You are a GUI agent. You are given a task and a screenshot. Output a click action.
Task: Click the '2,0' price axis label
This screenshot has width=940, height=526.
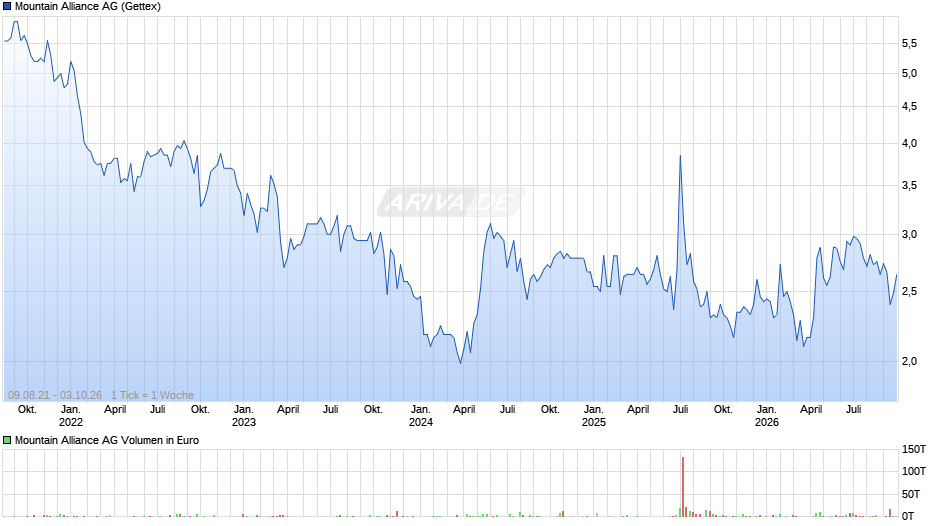click(x=909, y=361)
